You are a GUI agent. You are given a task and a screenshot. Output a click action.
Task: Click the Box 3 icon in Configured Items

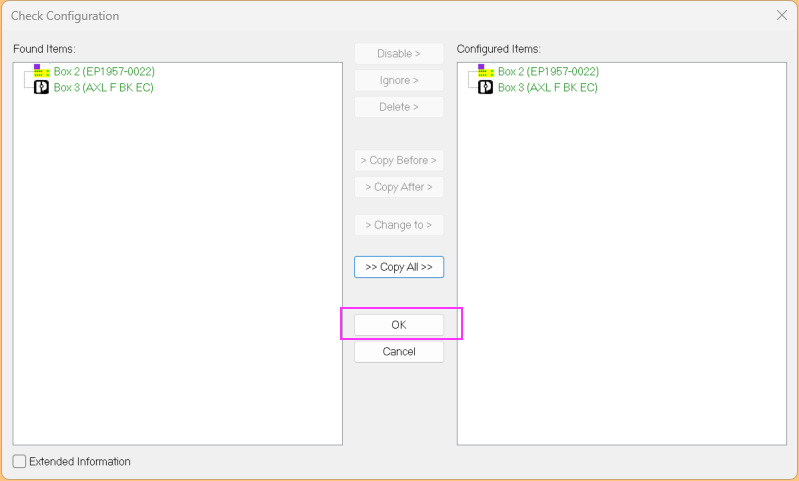click(486, 87)
